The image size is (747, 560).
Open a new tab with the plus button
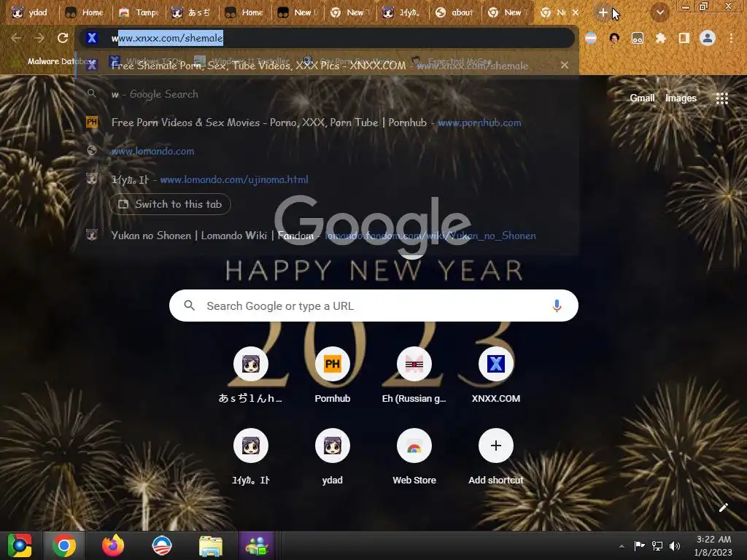point(603,12)
